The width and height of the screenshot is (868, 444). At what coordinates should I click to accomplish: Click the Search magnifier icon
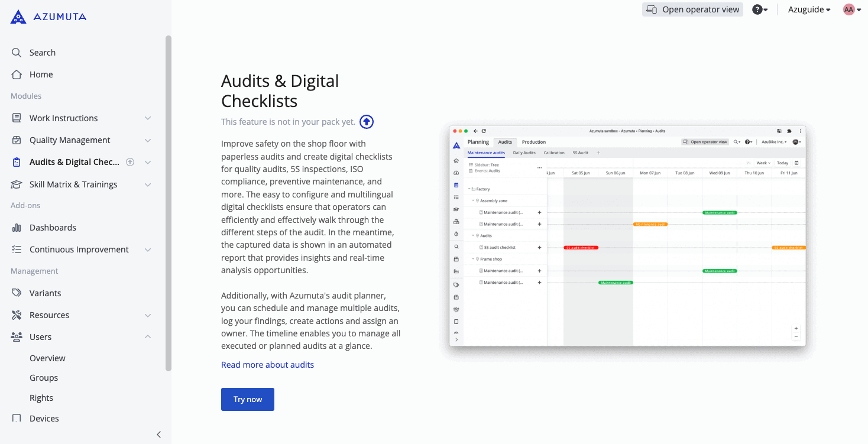[17, 53]
